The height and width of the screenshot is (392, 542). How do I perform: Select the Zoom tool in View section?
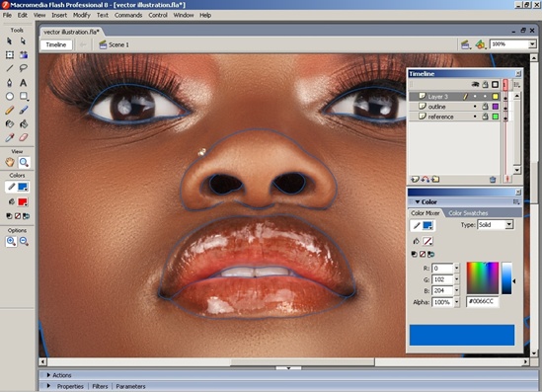tap(24, 162)
